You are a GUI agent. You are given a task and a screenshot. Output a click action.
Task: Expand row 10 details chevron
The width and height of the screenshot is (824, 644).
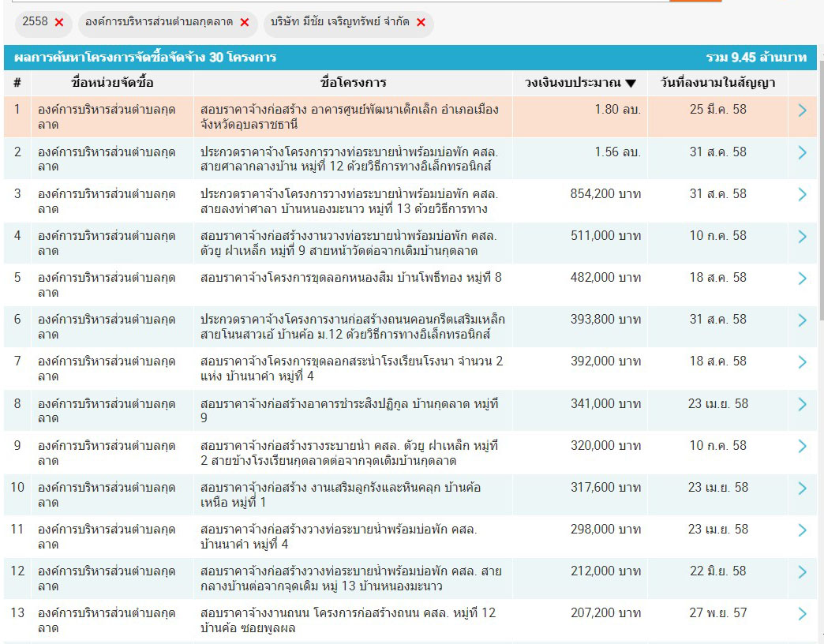[x=802, y=488]
